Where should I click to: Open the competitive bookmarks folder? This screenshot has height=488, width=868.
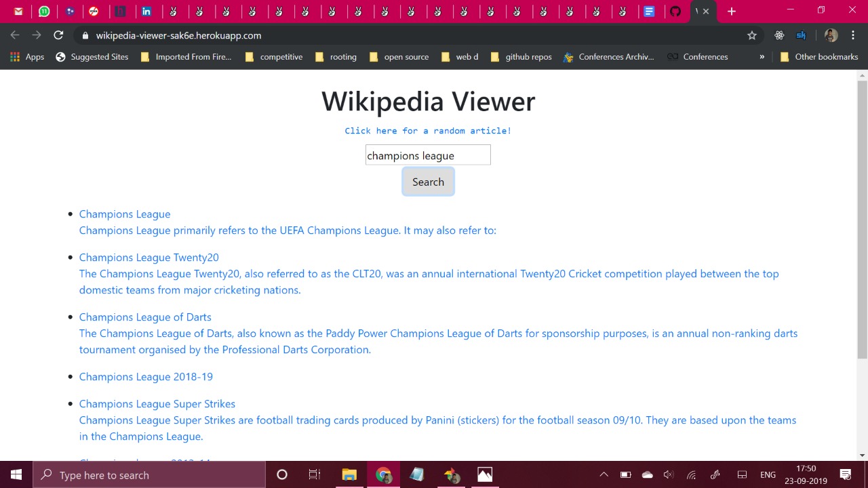[274, 57]
